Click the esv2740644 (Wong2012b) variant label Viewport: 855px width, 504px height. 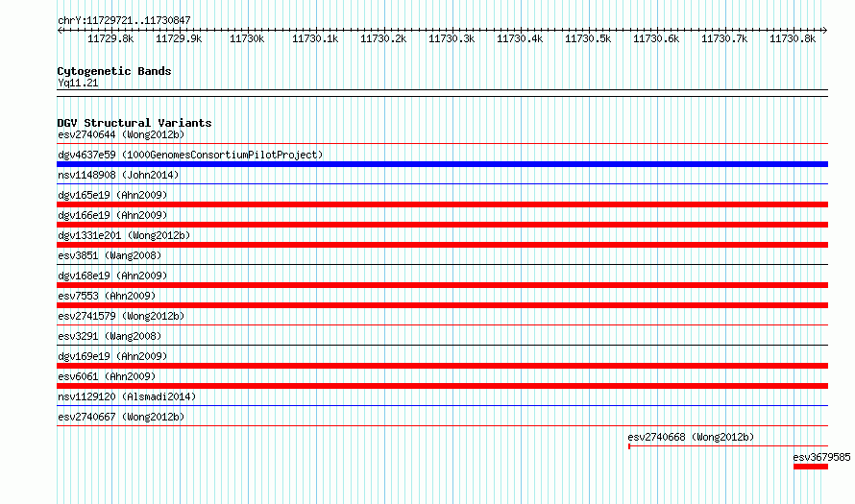pyautogui.click(x=121, y=134)
